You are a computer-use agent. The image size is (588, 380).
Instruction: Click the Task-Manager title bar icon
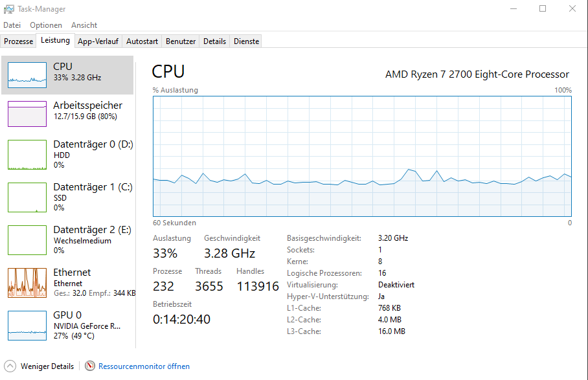[8, 9]
